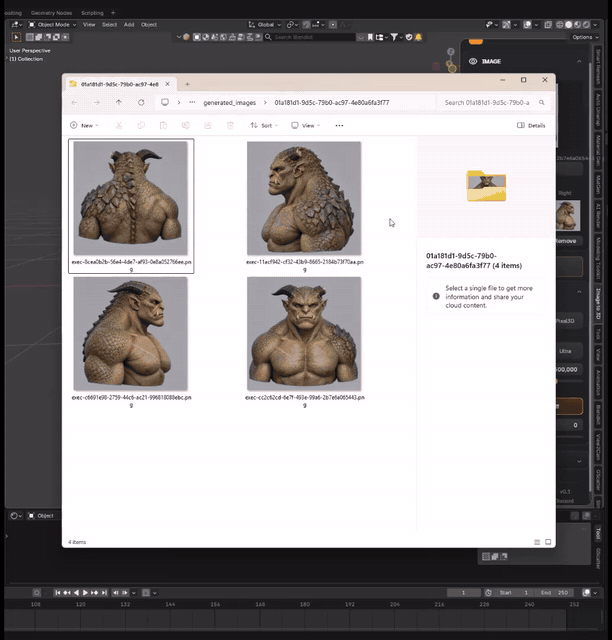Click BlenderKit filter funnel icon
The height and width of the screenshot is (640, 612).
pyautogui.click(x=394, y=37)
